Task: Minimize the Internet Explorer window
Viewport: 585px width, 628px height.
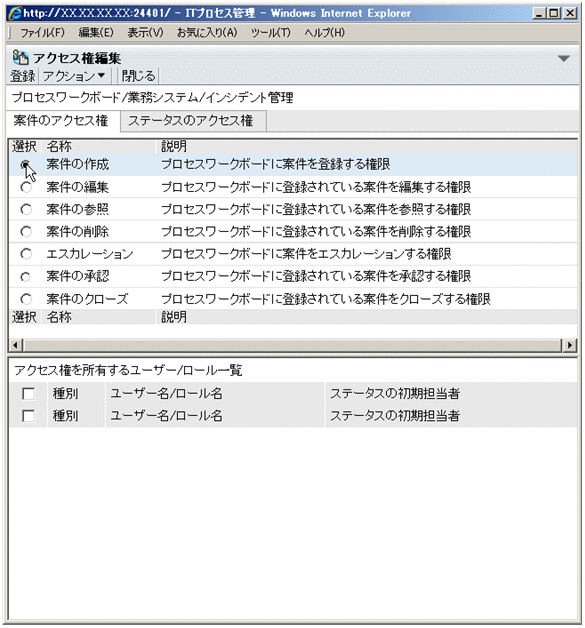Action: (539, 13)
